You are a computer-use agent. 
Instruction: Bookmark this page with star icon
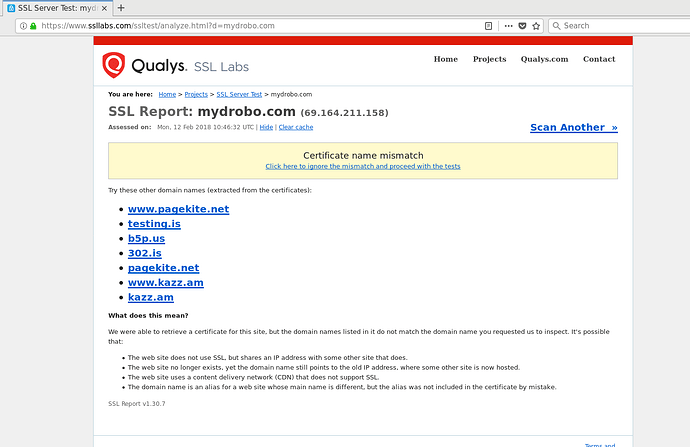tap(536, 26)
